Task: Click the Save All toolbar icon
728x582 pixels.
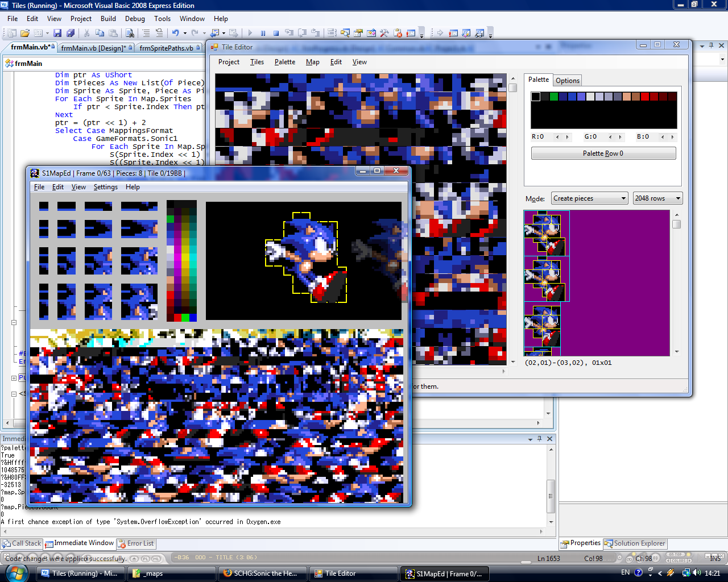Action: (71, 33)
